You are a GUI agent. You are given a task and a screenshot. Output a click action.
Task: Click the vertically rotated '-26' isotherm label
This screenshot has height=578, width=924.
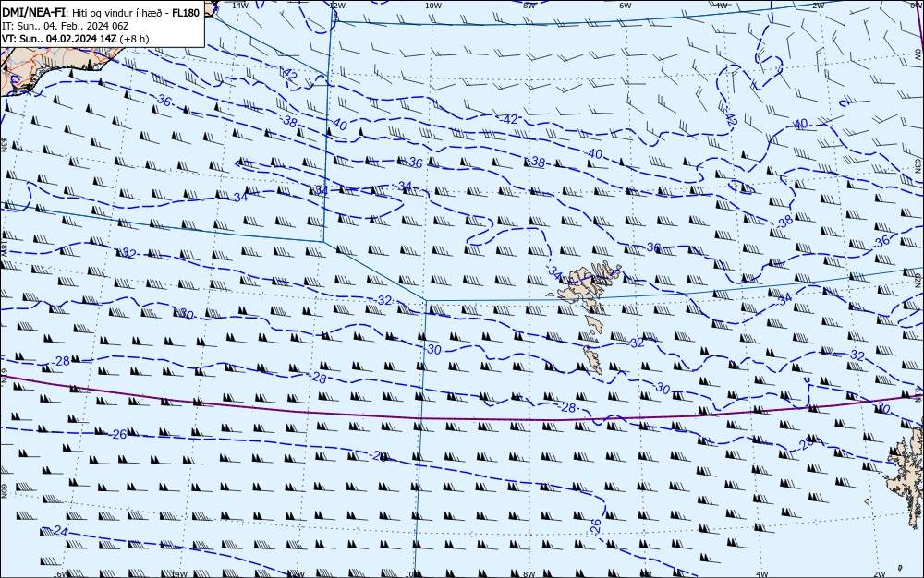[596, 525]
